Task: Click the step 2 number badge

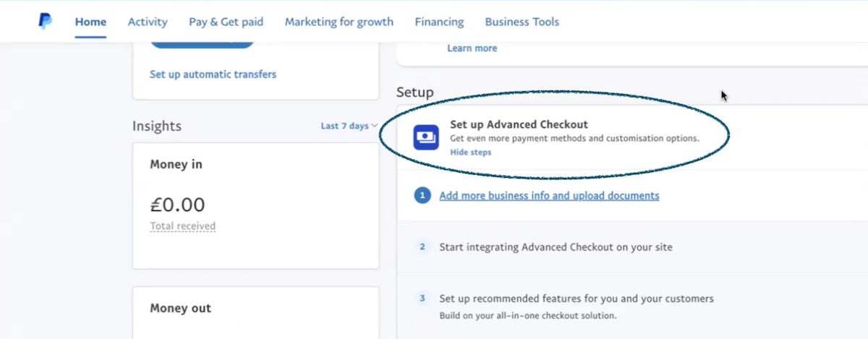Action: click(422, 247)
